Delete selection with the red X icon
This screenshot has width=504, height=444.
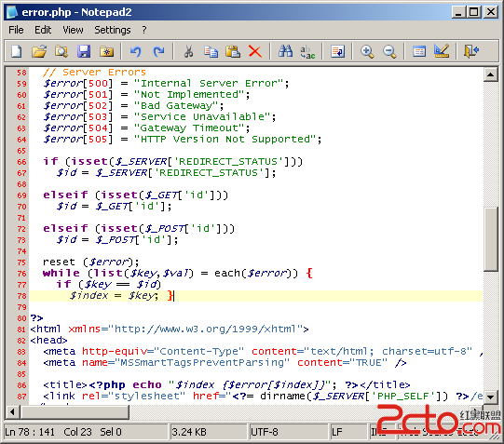(x=255, y=51)
